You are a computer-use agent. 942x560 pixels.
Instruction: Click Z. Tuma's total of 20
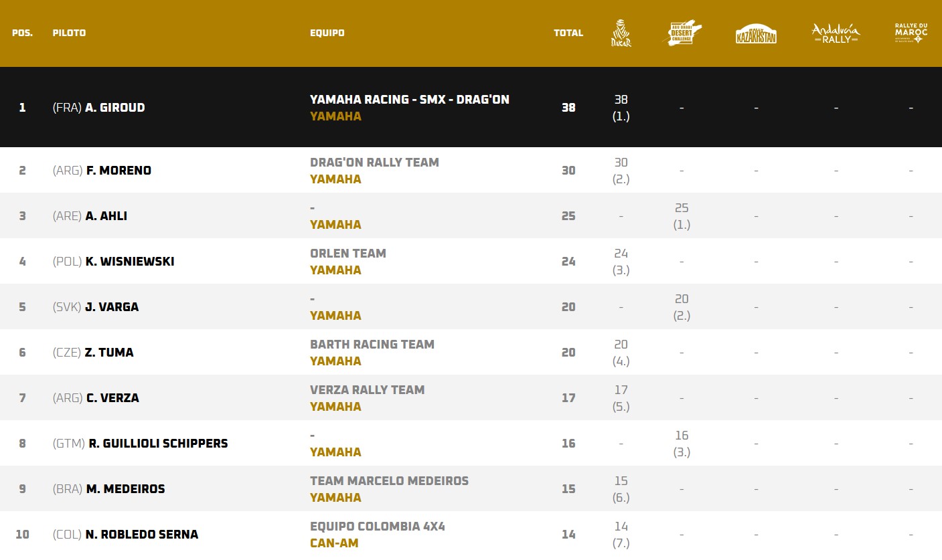[x=568, y=353]
